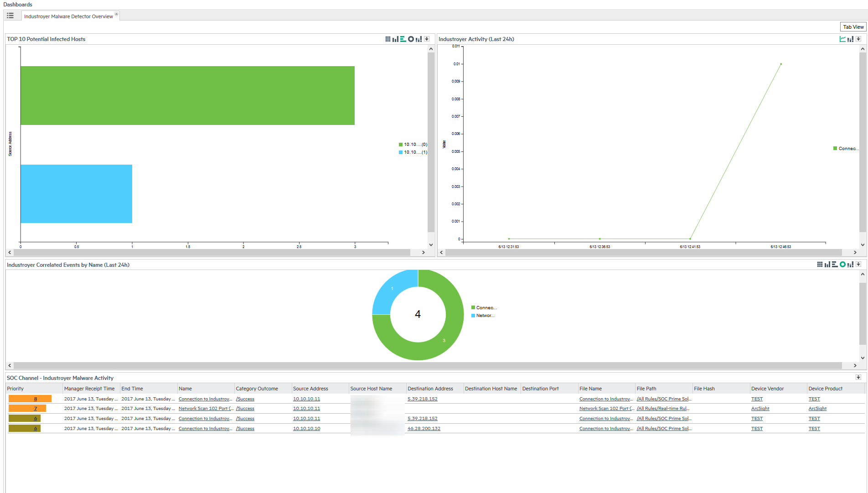Screen dimensions: 868x493
Task: Open destination address 46.28.200.132 link
Action: point(424,429)
